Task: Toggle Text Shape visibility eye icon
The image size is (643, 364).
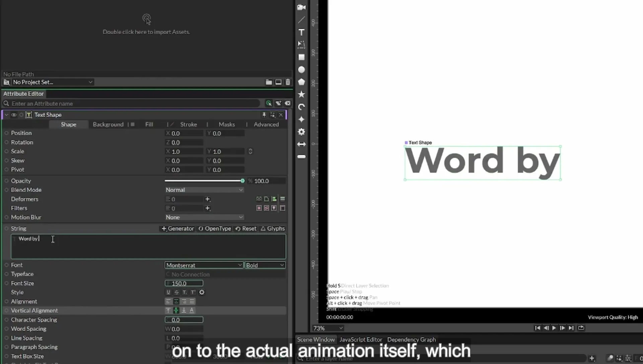Action: tap(14, 115)
